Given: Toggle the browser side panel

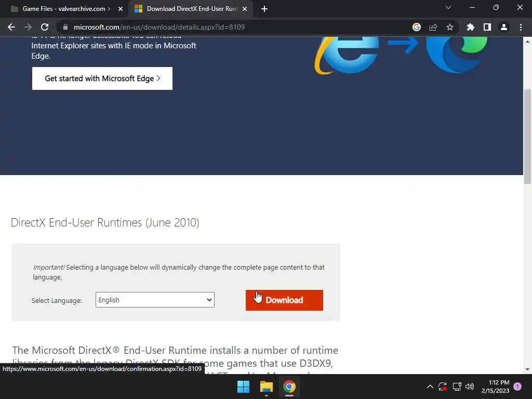Looking at the screenshot, I should pyautogui.click(x=487, y=27).
